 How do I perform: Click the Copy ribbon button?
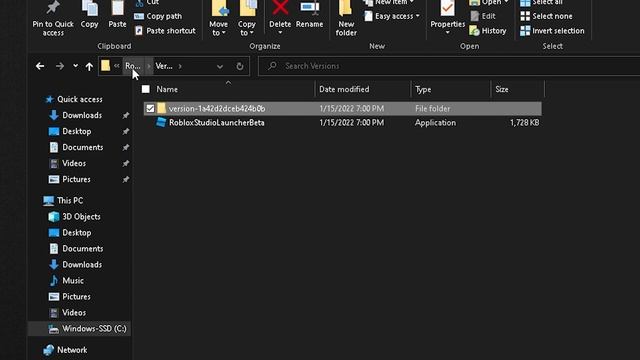(x=89, y=15)
